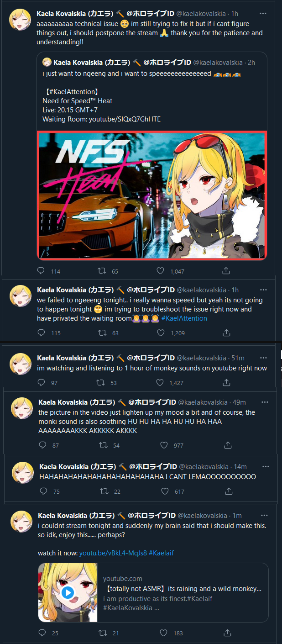This screenshot has height=644, width=282.
Task: Like the tweet with 1,047 likes
Action: point(160,271)
